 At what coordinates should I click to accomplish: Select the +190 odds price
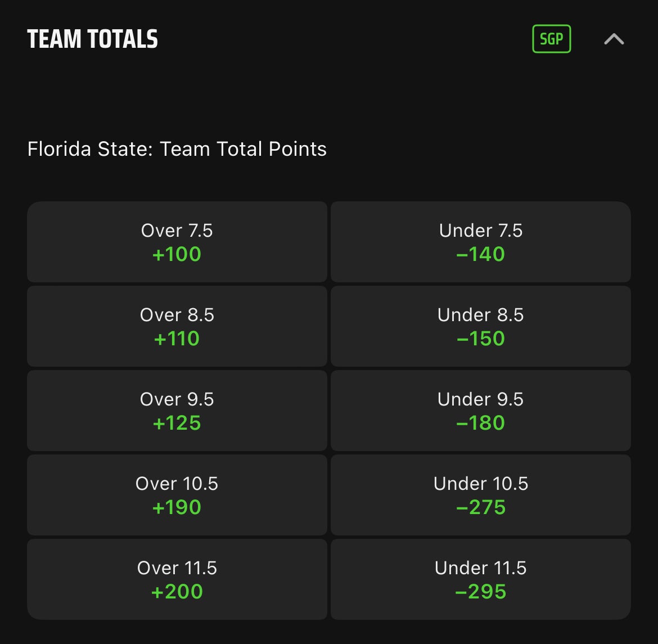(177, 507)
